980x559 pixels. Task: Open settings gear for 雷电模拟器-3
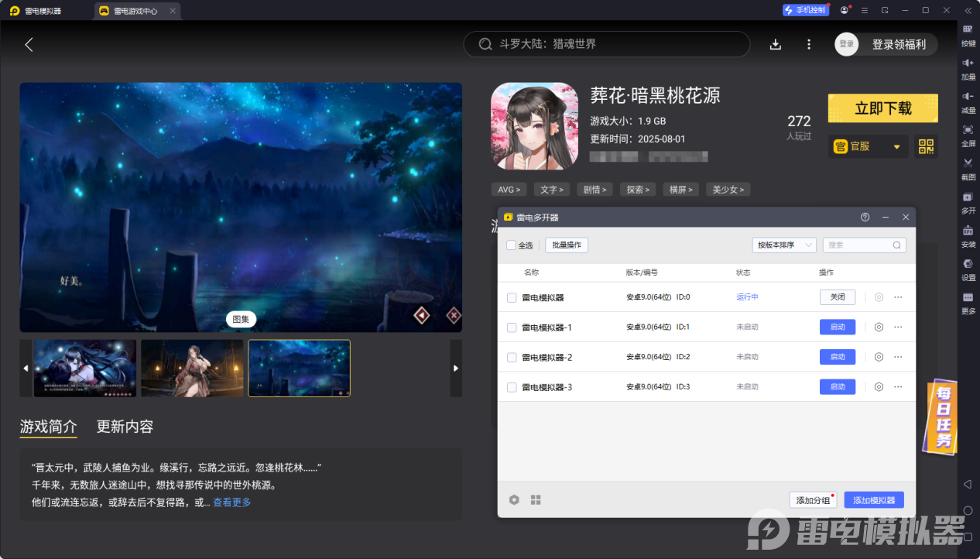point(879,386)
